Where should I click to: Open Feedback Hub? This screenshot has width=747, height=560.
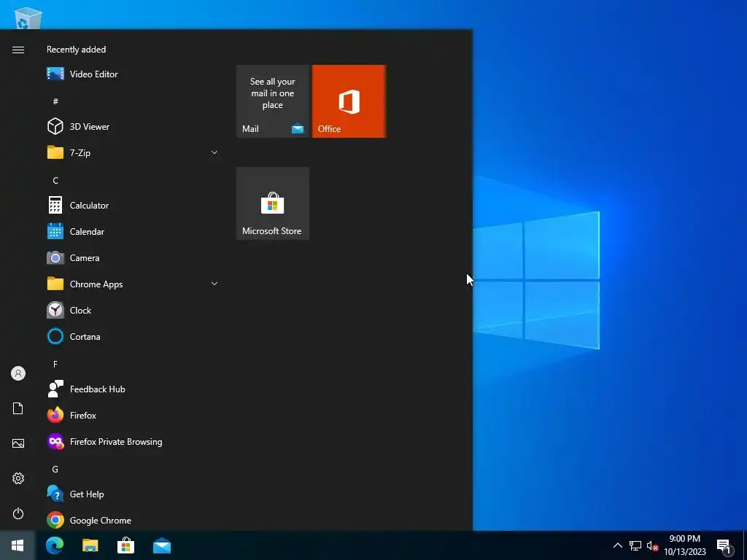133,389
